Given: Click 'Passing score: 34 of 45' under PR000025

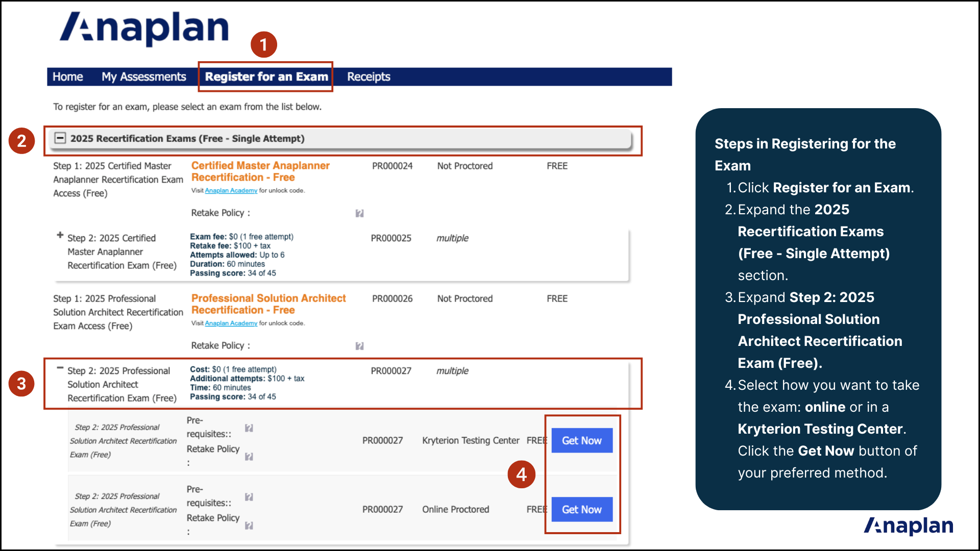Looking at the screenshot, I should pos(233,273).
